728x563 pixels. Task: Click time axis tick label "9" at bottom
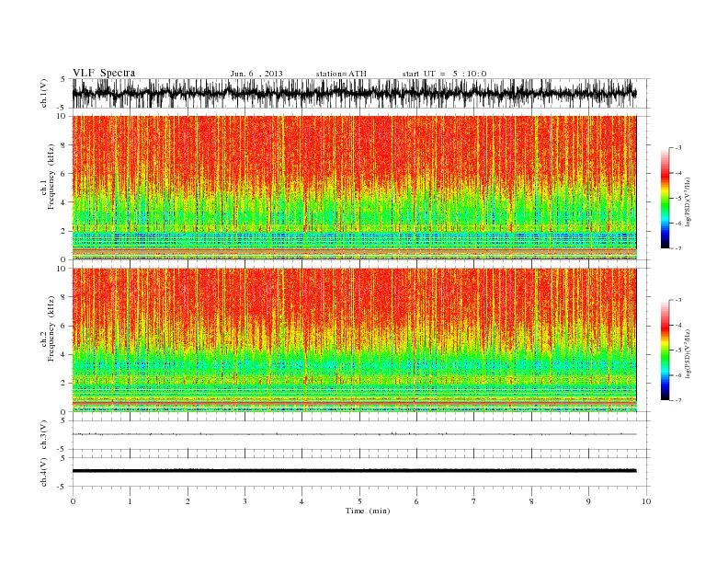coord(588,501)
